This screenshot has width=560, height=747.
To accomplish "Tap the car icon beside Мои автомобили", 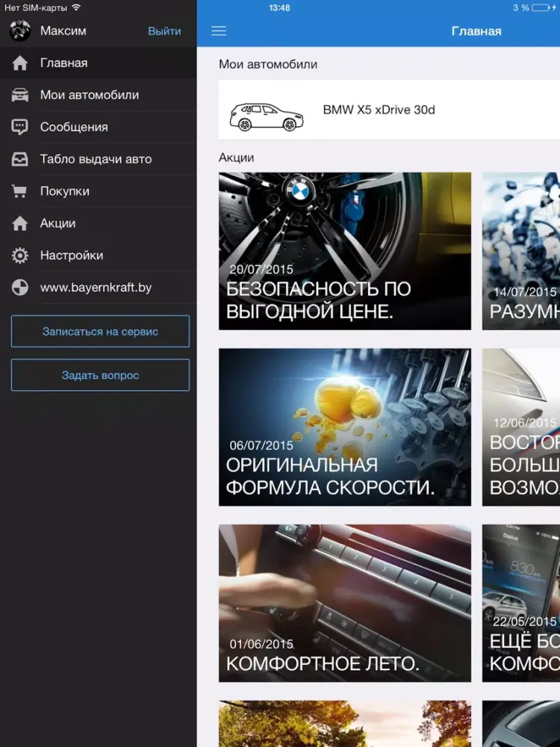I will click(x=20, y=95).
